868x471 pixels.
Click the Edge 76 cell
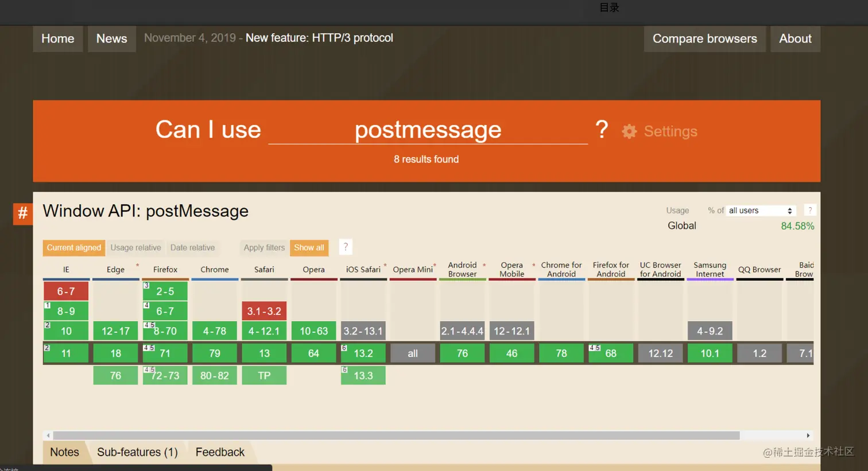click(x=115, y=376)
